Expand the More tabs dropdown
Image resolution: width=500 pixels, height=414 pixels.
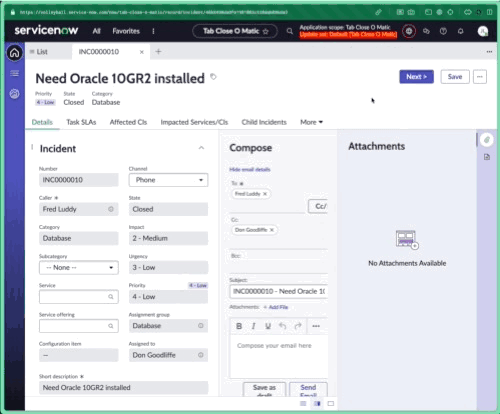pos(311,122)
